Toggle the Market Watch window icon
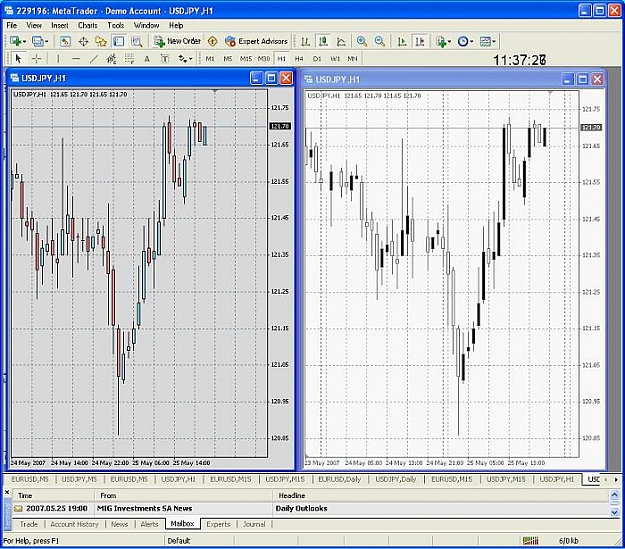 tap(65, 41)
